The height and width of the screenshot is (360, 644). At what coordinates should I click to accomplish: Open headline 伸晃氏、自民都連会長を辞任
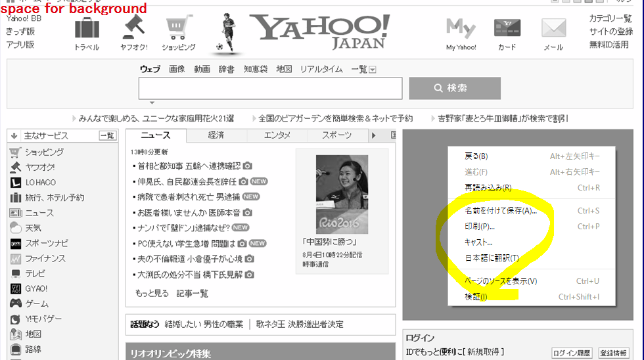click(187, 181)
